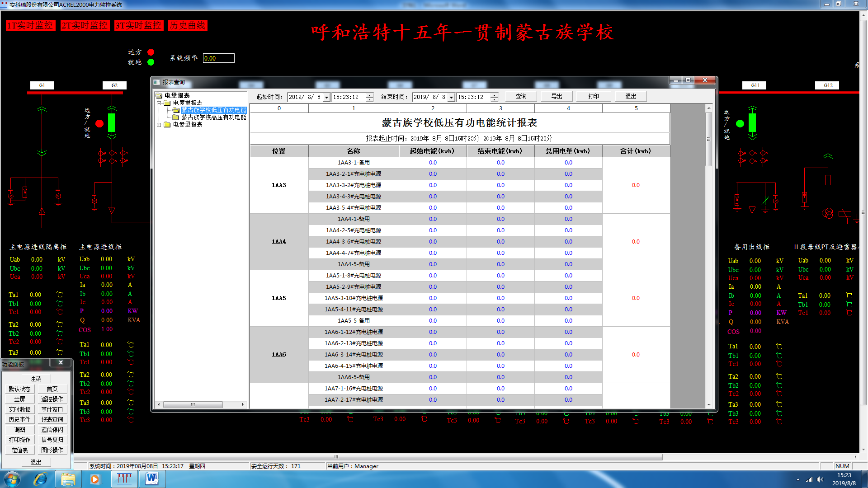Screen dimensions: 868x488
Task: Click the green breaker symbol under G11
Action: pyautogui.click(x=752, y=122)
